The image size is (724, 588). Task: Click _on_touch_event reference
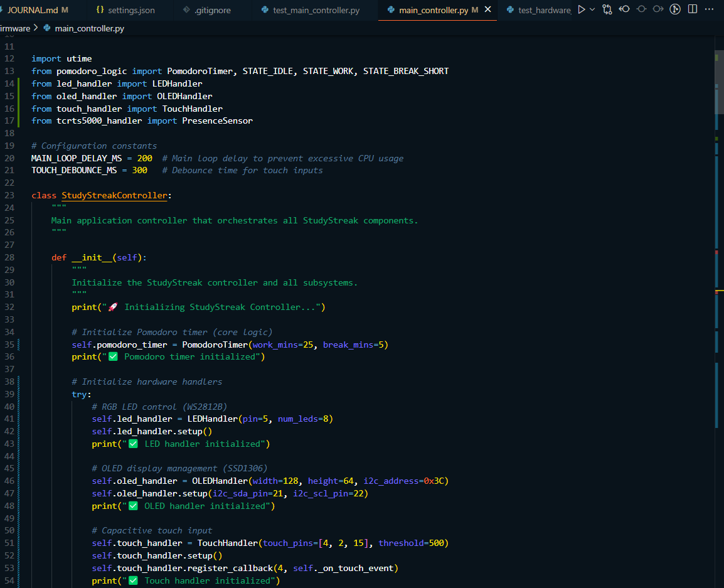point(354,568)
